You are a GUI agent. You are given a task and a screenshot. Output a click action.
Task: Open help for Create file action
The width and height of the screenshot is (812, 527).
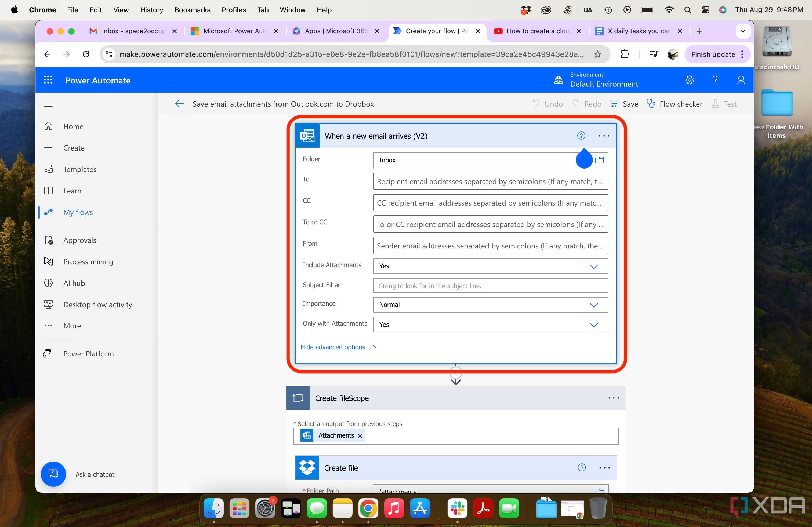pos(582,467)
